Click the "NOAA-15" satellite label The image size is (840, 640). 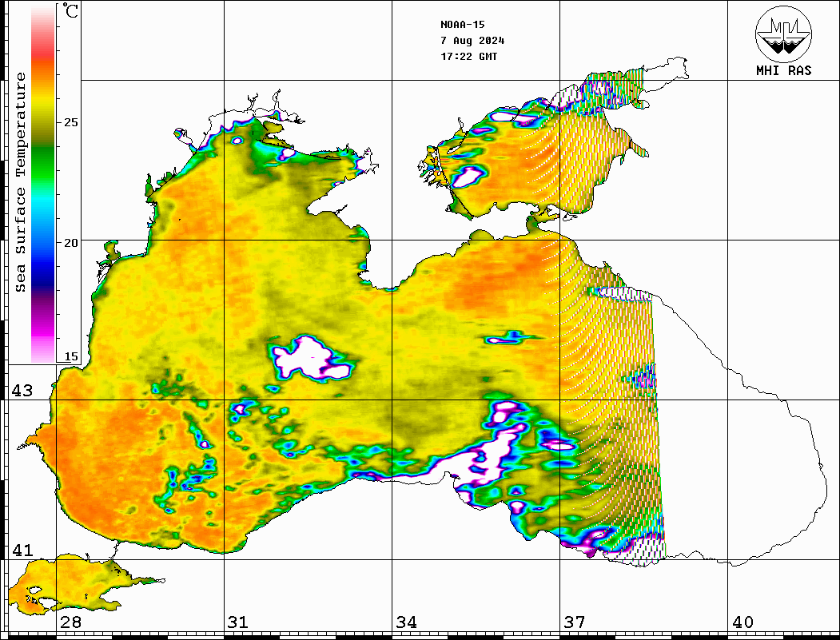coord(462,25)
